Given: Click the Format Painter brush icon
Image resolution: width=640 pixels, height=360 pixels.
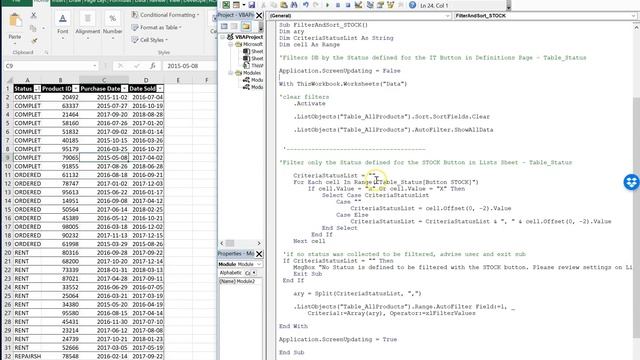Looking at the screenshot, I should click(x=34, y=40).
